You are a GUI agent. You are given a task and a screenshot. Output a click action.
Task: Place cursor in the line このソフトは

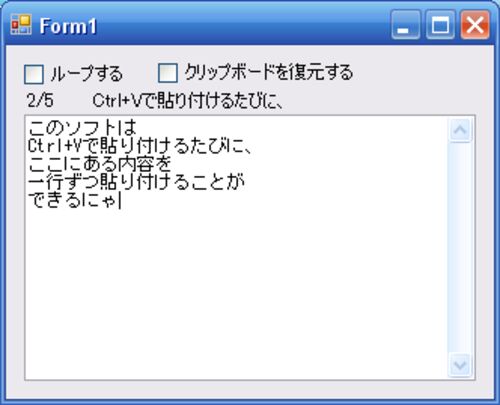(82, 128)
